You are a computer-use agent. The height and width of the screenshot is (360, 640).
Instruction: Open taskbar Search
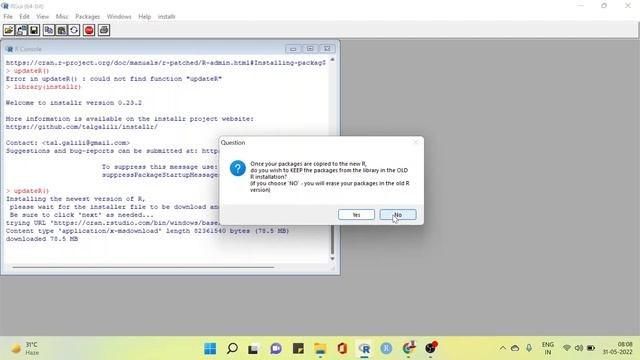232,348
